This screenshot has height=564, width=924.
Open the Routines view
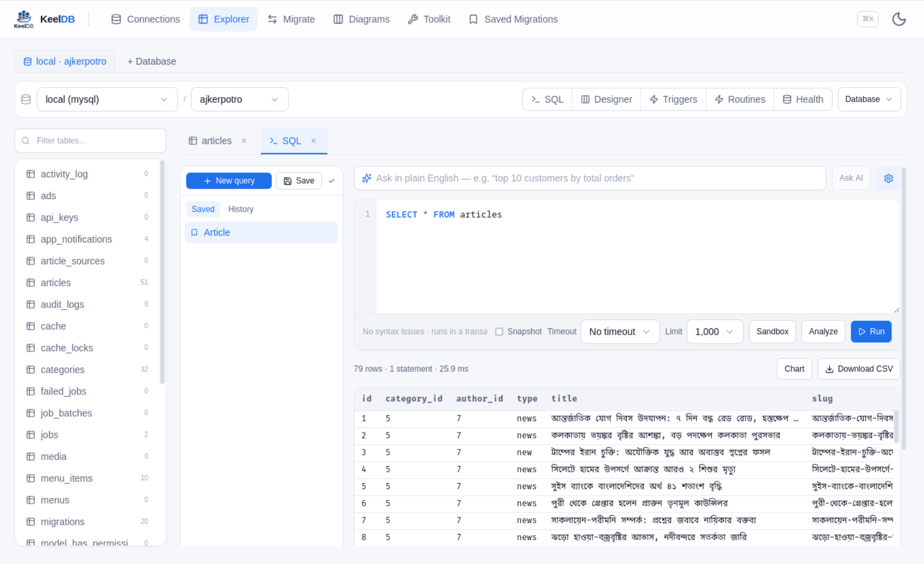tap(740, 99)
